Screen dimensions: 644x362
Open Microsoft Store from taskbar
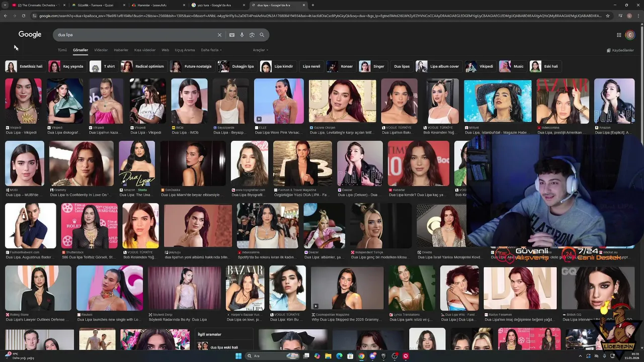350,356
